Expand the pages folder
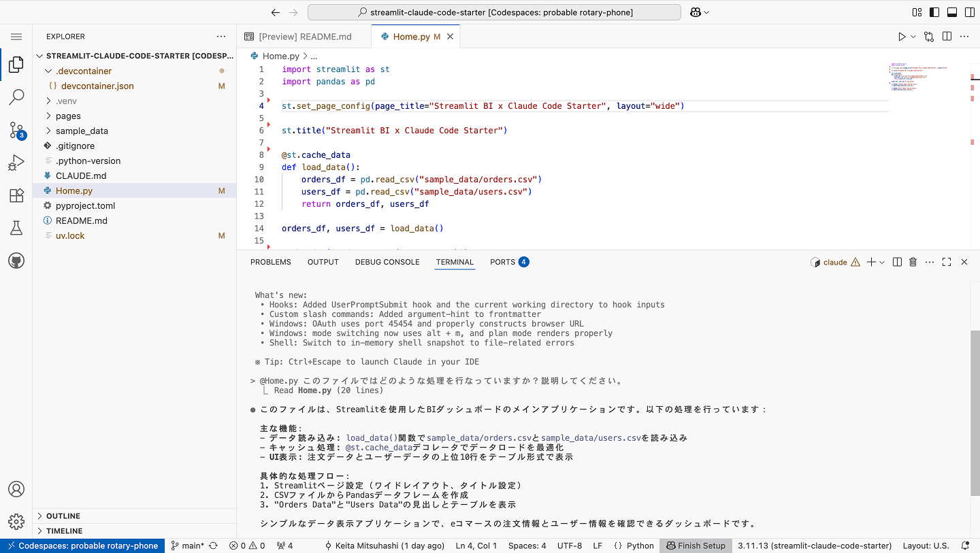 tap(68, 116)
